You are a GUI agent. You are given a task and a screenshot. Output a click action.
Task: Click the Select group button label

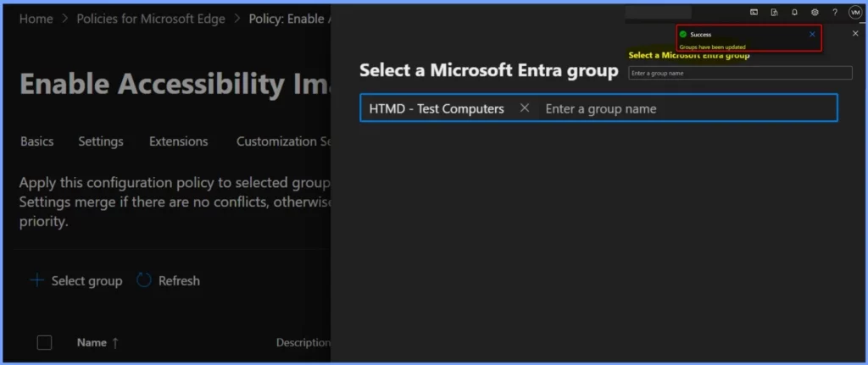click(x=87, y=281)
